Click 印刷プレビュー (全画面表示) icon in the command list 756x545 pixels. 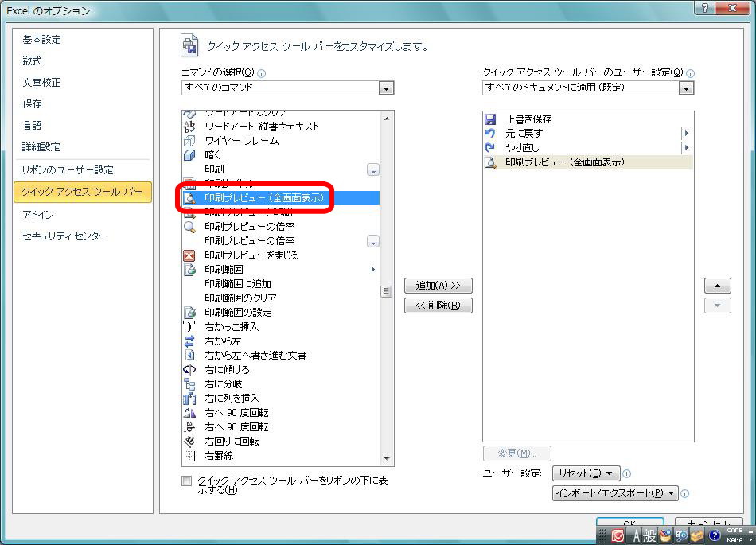(189, 198)
